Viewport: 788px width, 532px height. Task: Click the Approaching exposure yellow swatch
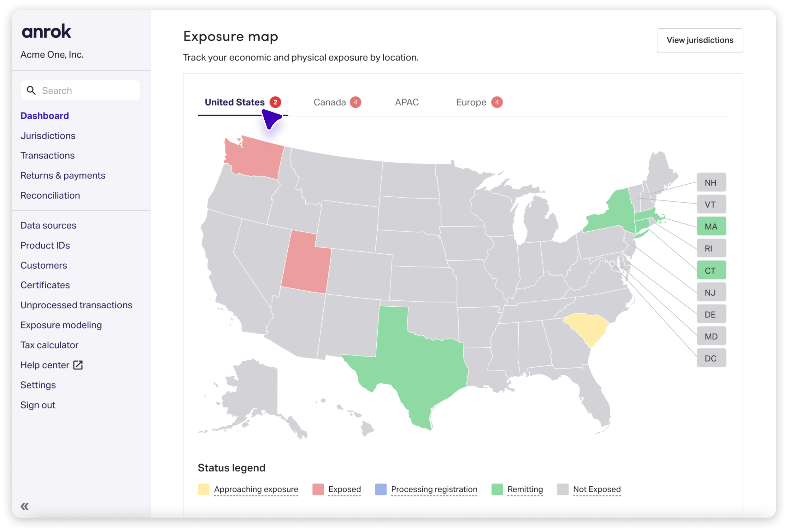pyautogui.click(x=203, y=489)
